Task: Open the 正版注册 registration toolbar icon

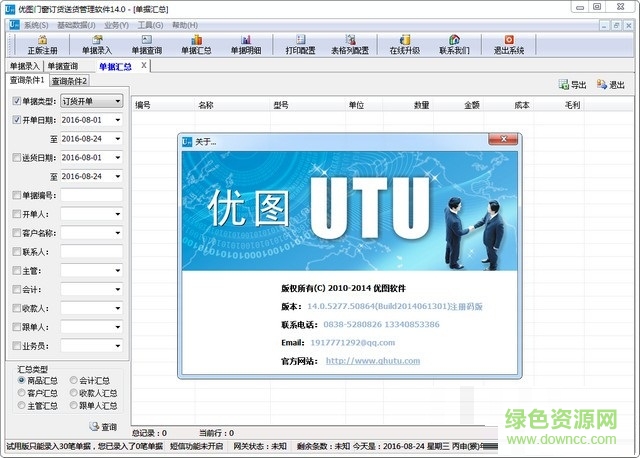Action: click(42, 45)
